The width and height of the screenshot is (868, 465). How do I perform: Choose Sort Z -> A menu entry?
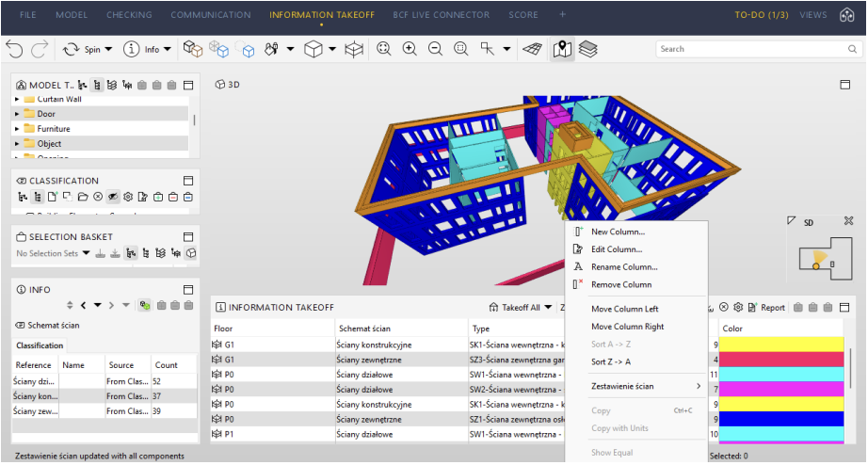[611, 361]
